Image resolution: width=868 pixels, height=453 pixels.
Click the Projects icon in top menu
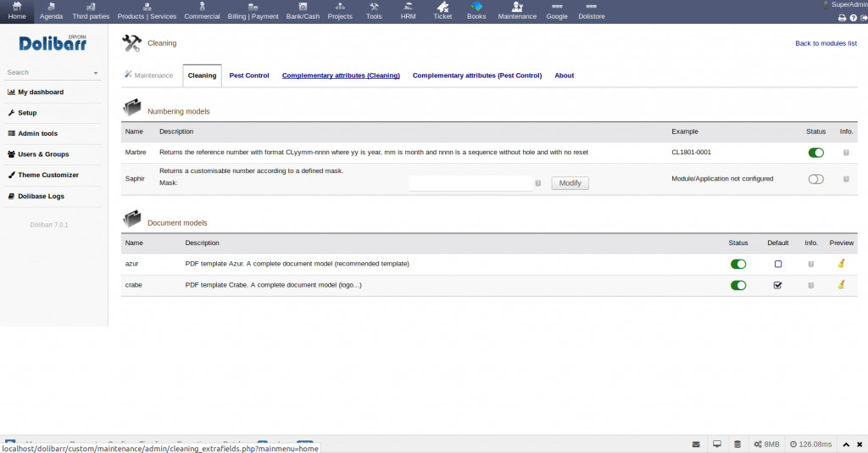[x=340, y=10]
